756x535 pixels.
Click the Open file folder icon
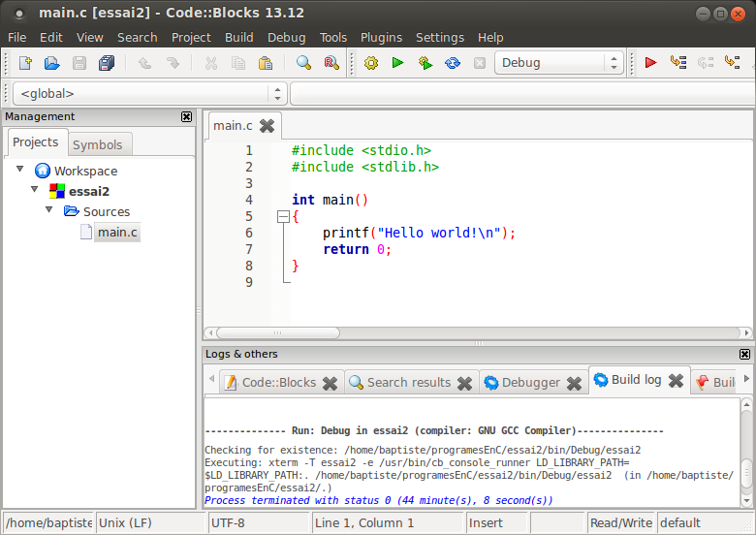(52, 63)
